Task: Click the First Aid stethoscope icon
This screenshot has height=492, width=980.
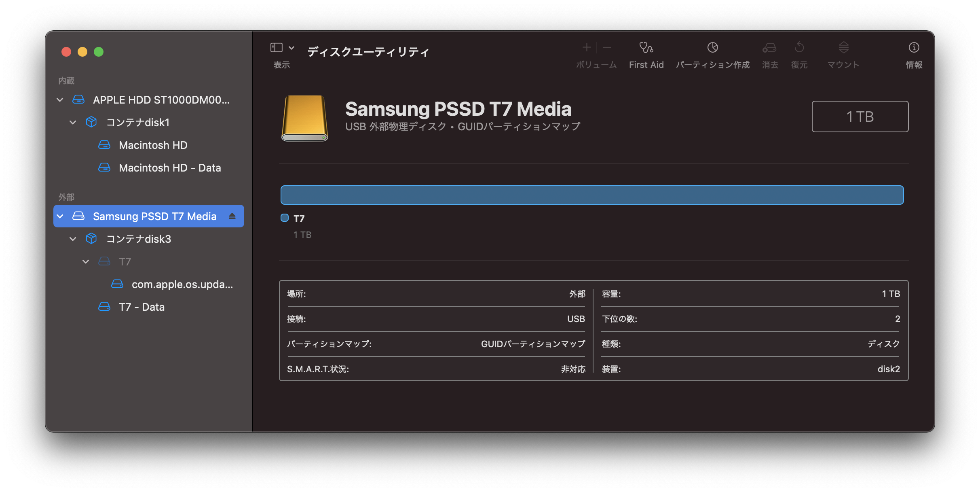Action: (x=646, y=48)
